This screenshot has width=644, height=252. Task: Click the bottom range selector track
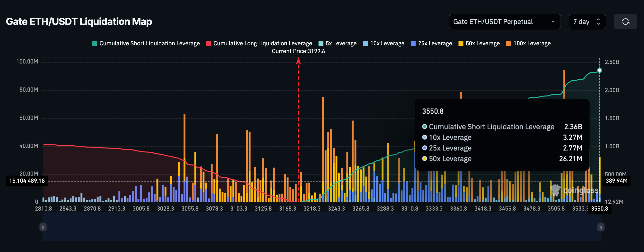pyautogui.click(x=322, y=227)
